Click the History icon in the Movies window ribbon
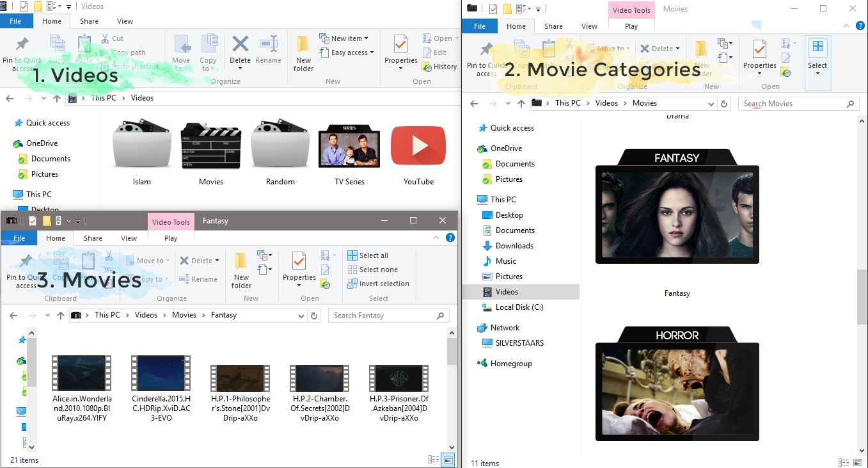 pos(786,72)
